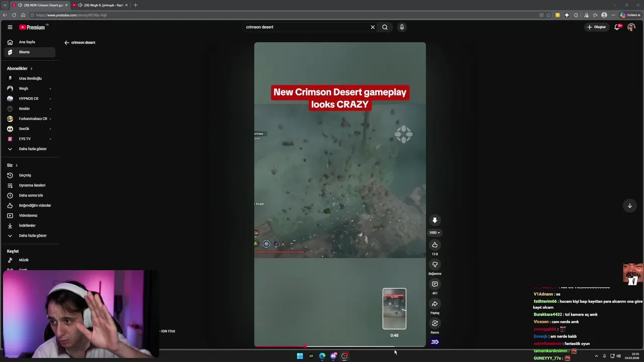Click the browser address bar URL
Image resolution: width=644 pixels, height=362 pixels.
[71, 15]
